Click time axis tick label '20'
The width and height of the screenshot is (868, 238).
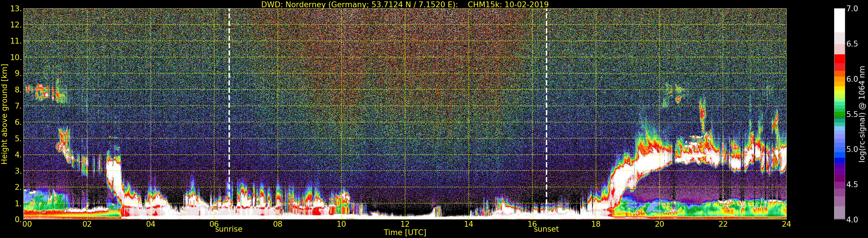point(659,224)
